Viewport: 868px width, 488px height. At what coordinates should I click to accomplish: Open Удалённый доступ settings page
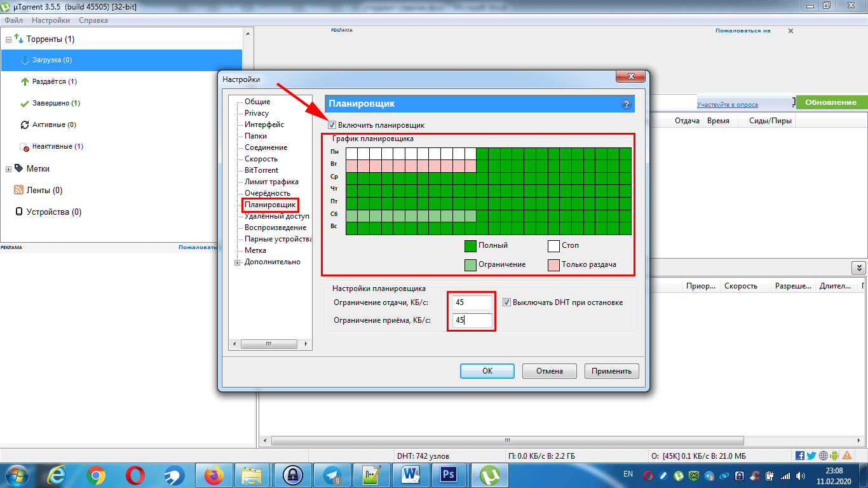click(x=277, y=216)
